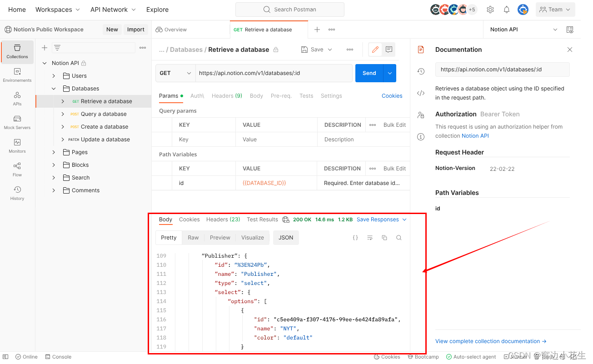The image size is (593, 364).
Task: Open the History sidebar panel
Action: (x=17, y=193)
